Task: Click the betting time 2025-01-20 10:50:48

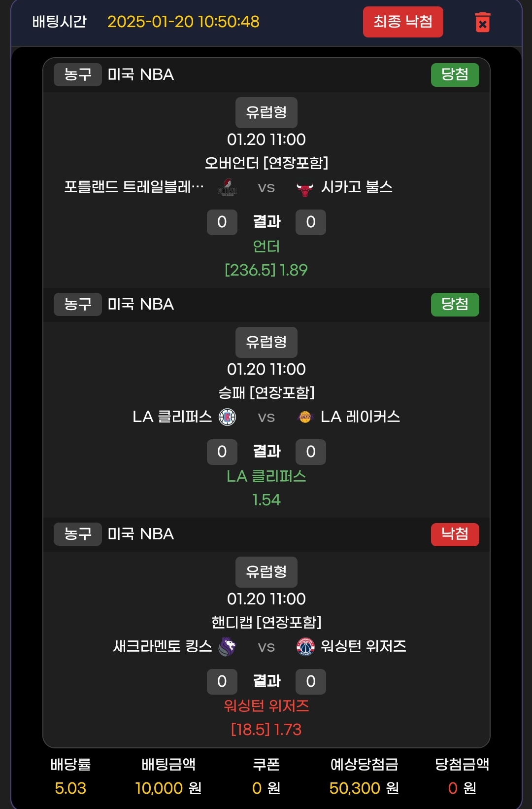Action: point(183,22)
